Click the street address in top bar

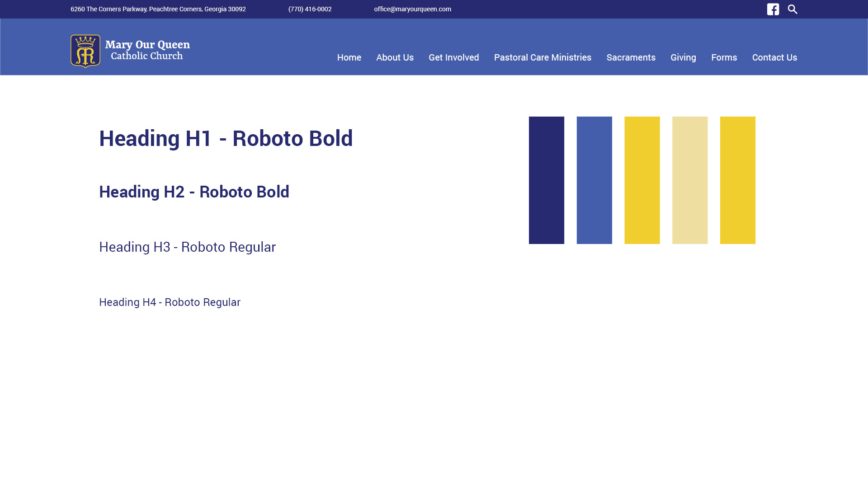[x=158, y=9]
